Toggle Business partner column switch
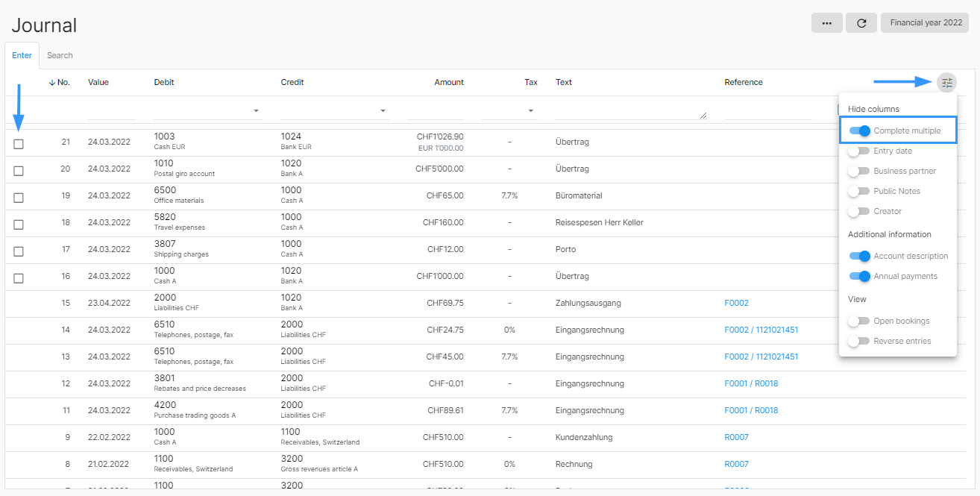 (860, 171)
